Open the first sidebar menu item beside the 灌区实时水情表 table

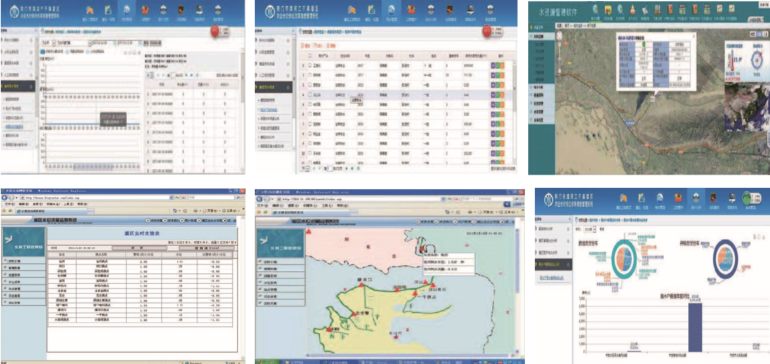click(23, 260)
